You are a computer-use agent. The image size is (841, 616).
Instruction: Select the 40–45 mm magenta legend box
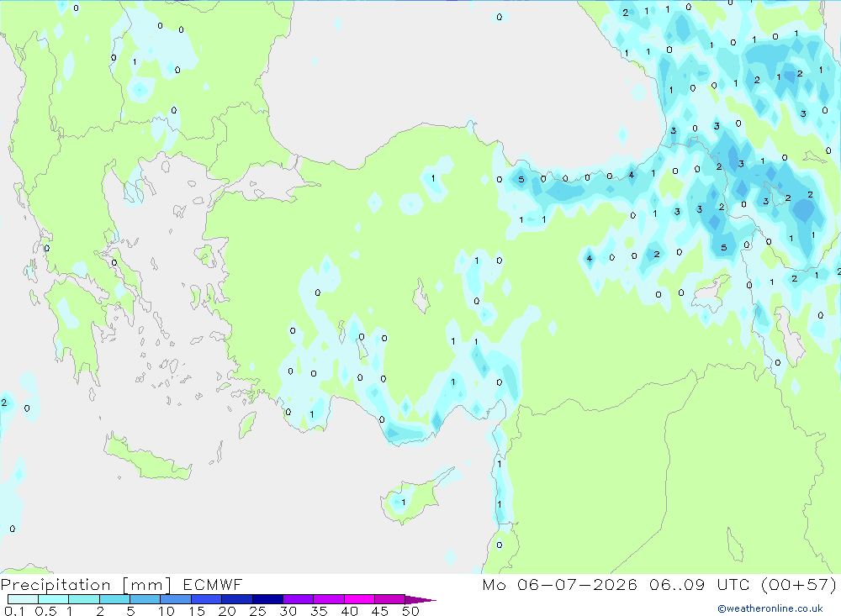pos(359,599)
